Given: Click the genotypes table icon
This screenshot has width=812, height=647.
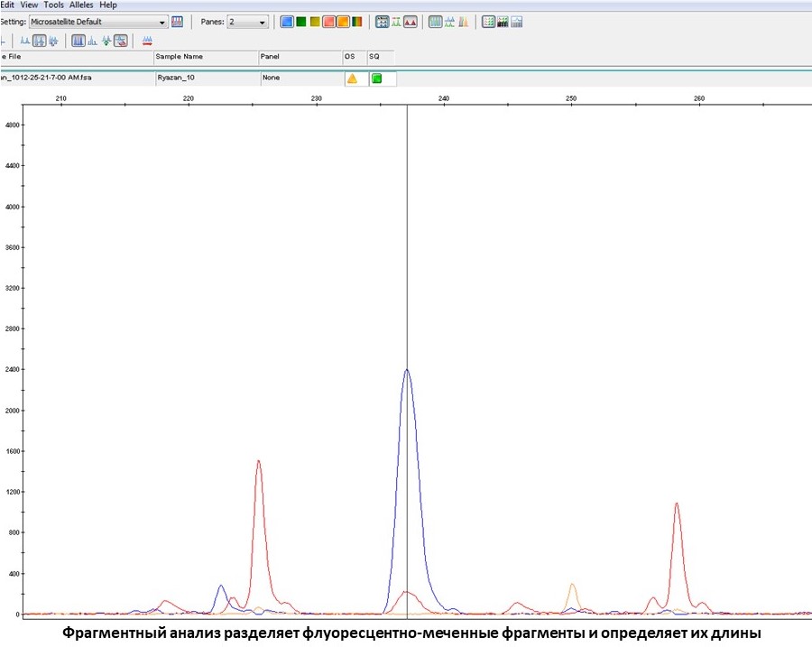Looking at the screenshot, I should coord(489,22).
